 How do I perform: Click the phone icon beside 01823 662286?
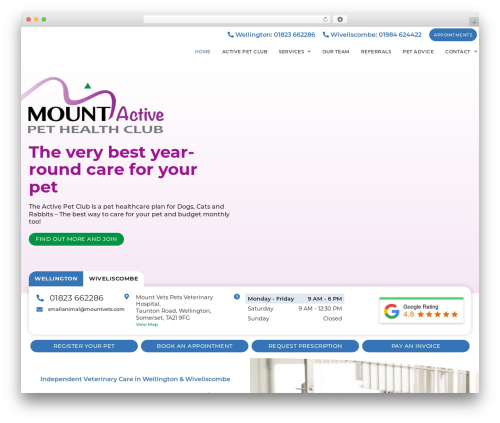click(x=40, y=298)
